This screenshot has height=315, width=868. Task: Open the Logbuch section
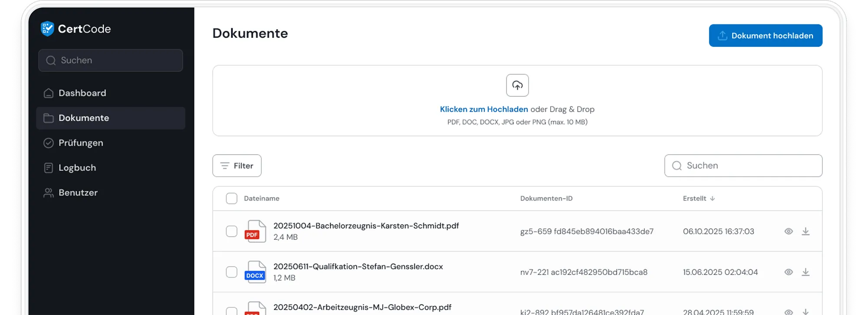[77, 168]
